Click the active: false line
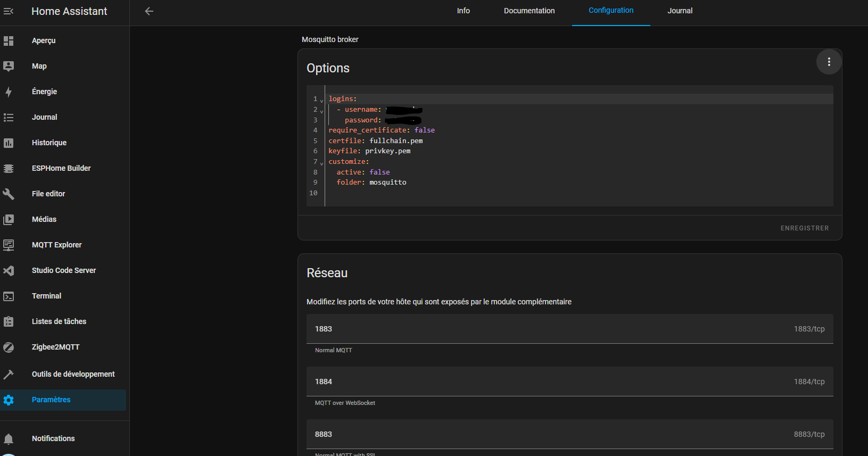 coord(363,172)
